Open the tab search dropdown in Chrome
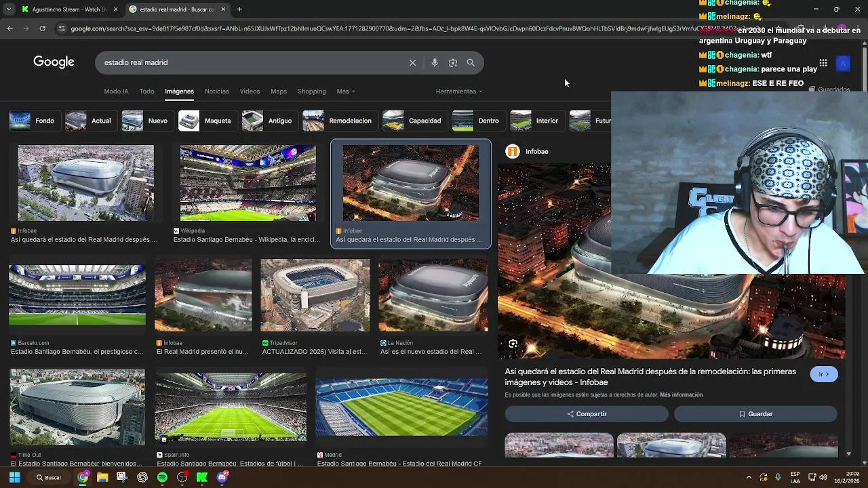Image resolution: width=868 pixels, height=488 pixels. 8,9
